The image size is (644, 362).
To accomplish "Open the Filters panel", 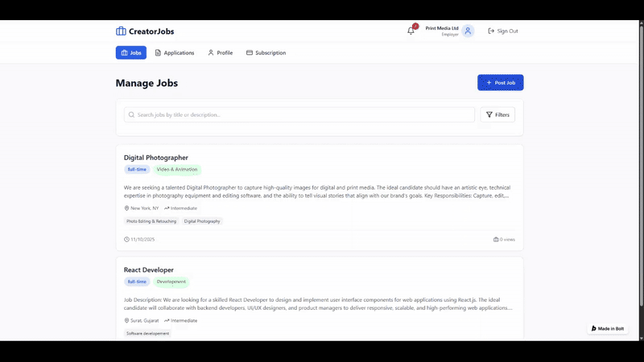I will (x=497, y=114).
